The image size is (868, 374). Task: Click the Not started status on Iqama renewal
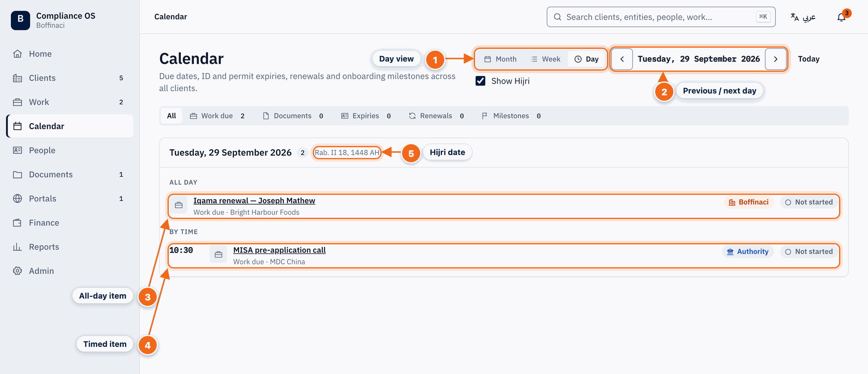pos(809,202)
